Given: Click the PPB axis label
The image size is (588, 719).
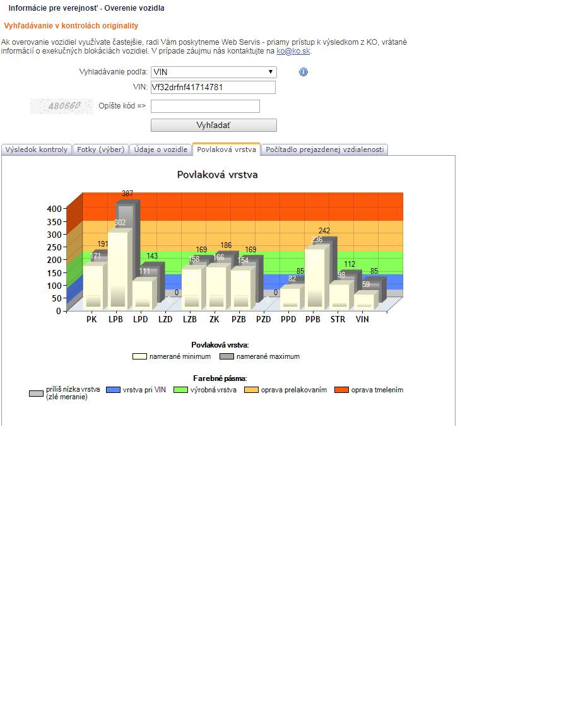Looking at the screenshot, I should click(x=313, y=319).
